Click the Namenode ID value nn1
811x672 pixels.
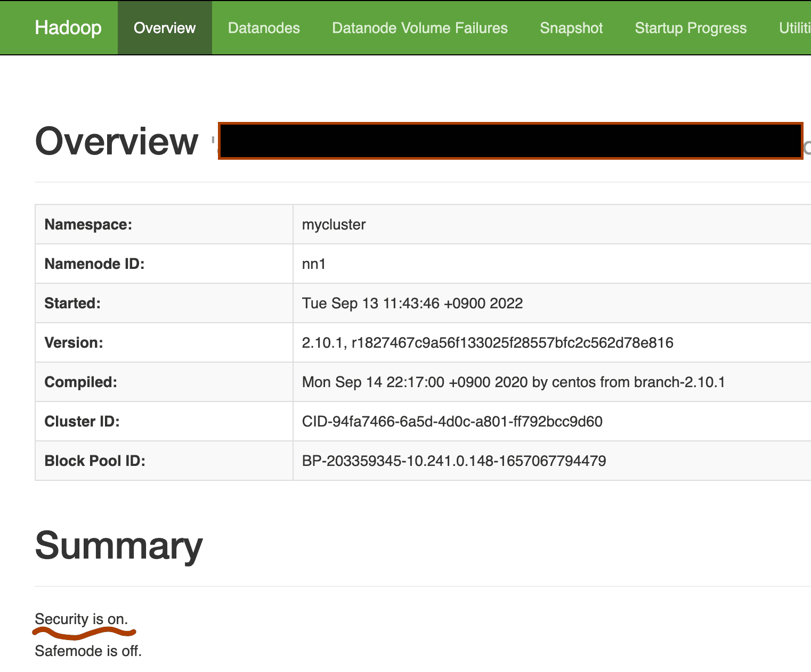click(x=312, y=264)
